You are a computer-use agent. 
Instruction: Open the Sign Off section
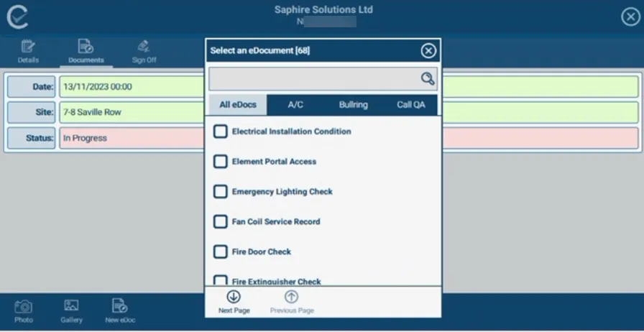point(144,47)
